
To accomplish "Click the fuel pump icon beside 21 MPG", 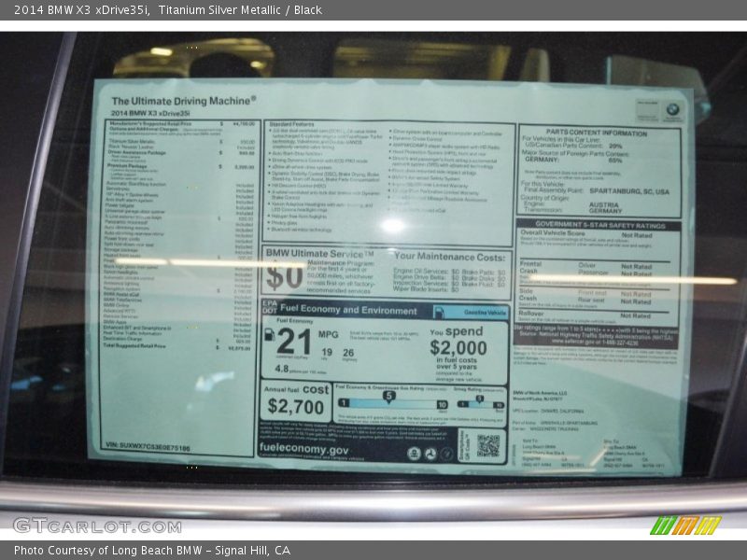I will coord(269,335).
